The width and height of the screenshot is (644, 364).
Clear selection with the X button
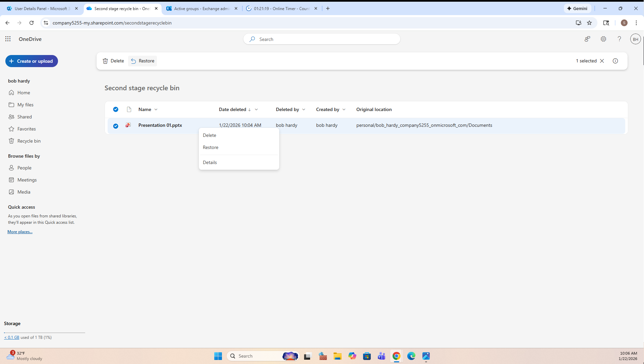pos(602,61)
